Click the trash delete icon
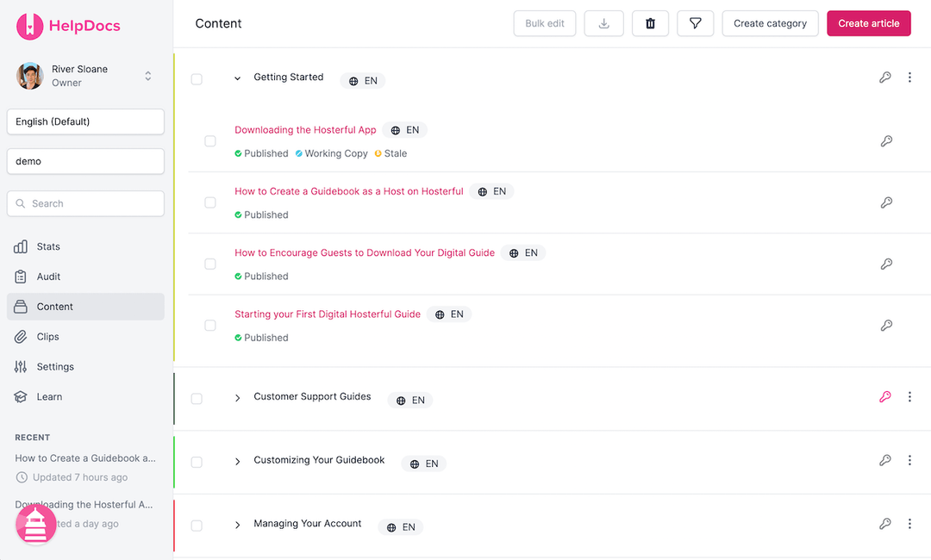931x560 pixels. (x=650, y=23)
